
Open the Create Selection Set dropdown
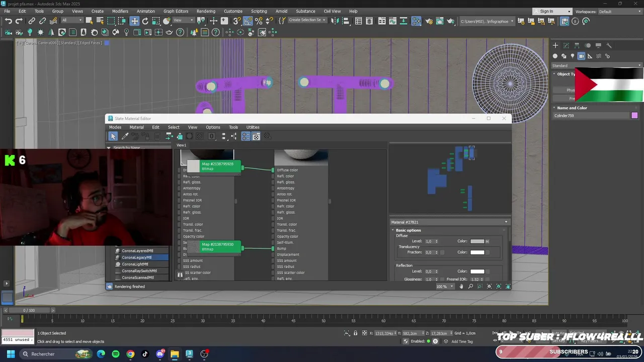pyautogui.click(x=307, y=20)
